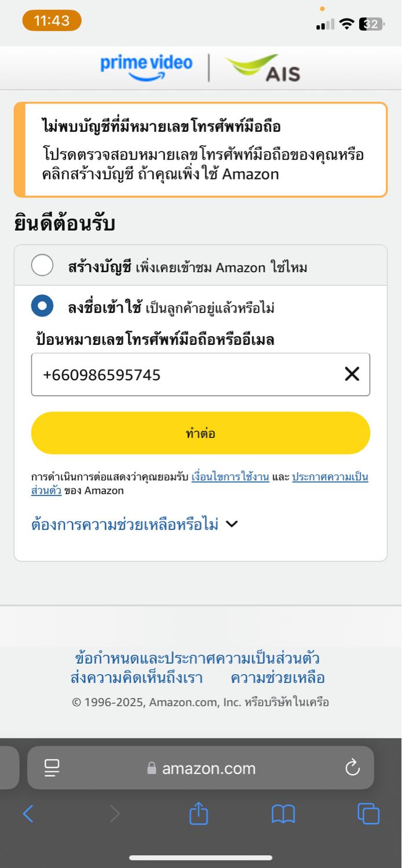Open the page reader menu icon
The image size is (402, 868).
[52, 768]
